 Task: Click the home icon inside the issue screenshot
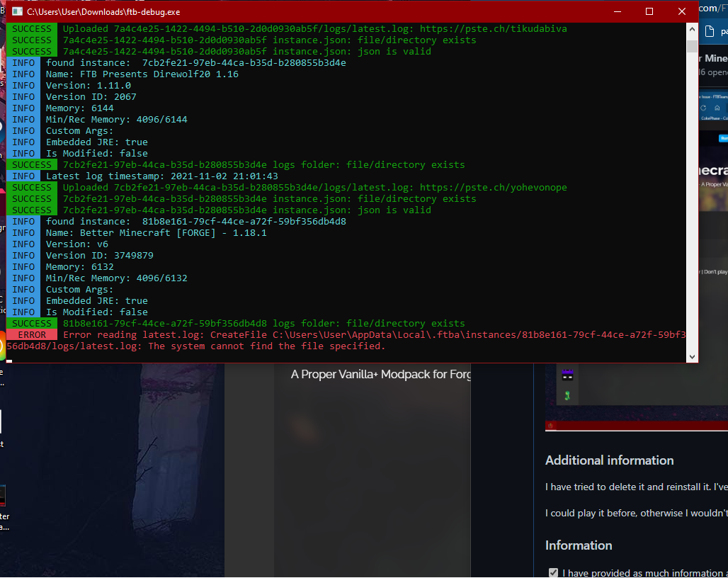click(x=718, y=108)
